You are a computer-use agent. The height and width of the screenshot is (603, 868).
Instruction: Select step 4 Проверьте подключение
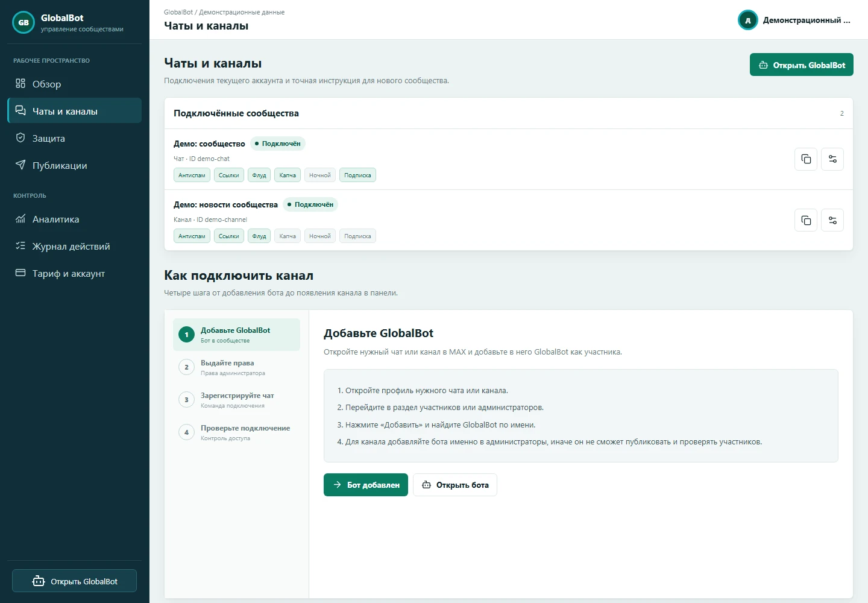[x=236, y=432]
